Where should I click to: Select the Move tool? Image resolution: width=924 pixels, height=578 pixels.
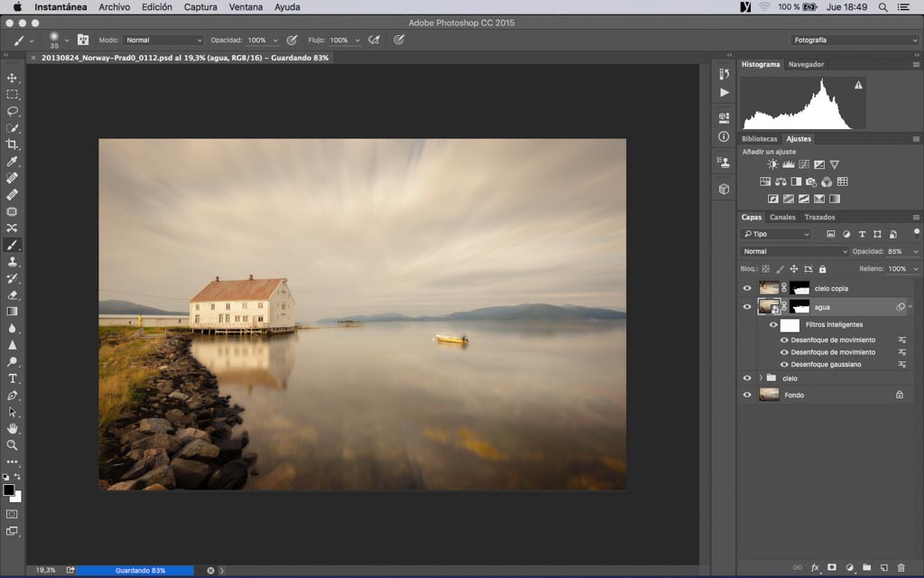[13, 78]
